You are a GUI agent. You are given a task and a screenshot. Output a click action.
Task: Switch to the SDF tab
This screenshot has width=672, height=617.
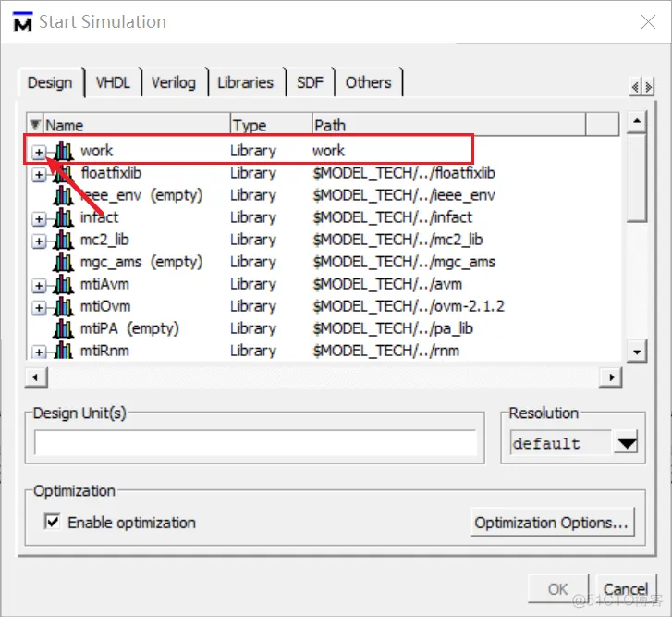pos(310,82)
